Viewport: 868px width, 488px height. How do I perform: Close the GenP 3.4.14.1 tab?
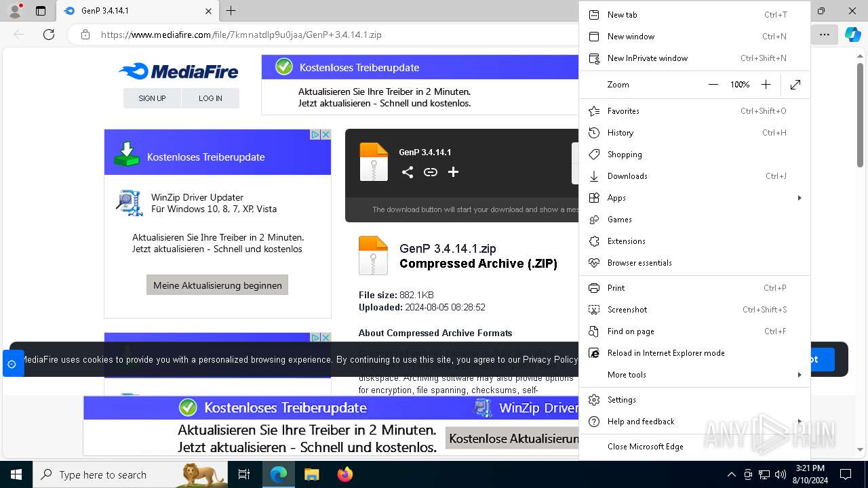[x=208, y=11]
